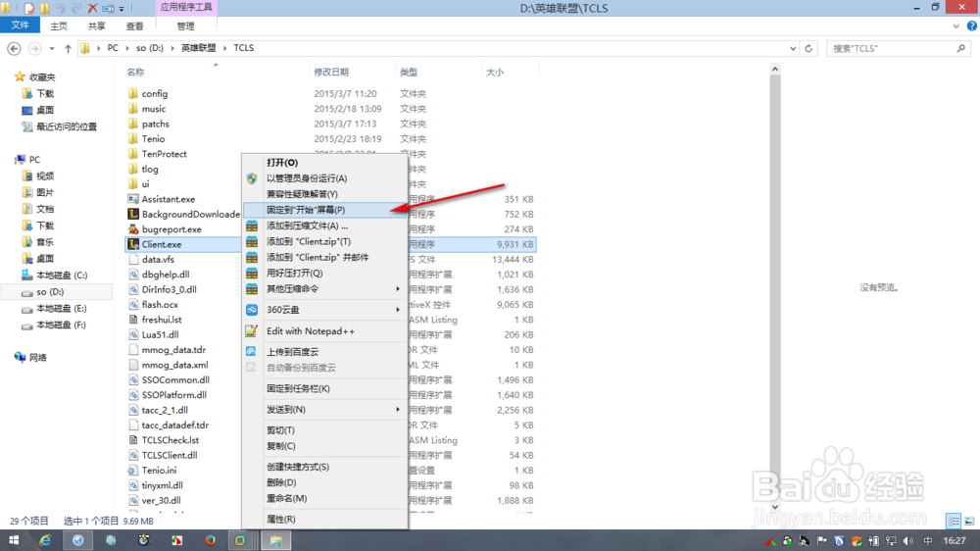Select 本地磁盘 (E:) in navigation pane
This screenshot has width=980, height=551.
(x=61, y=308)
